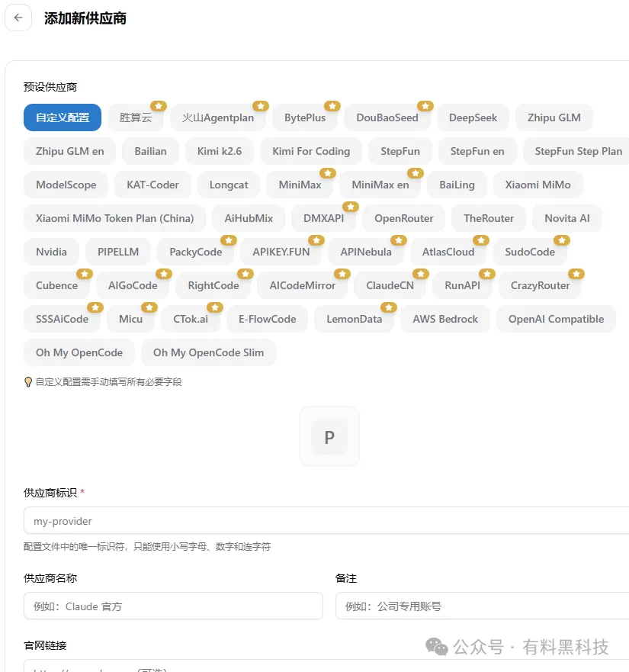
Task: Choose Oh My OpenCode Slim preset
Action: pos(209,352)
